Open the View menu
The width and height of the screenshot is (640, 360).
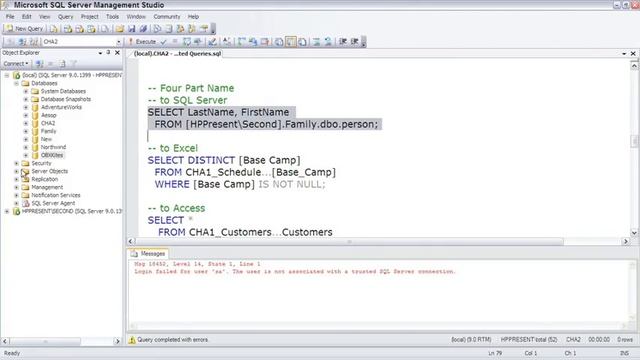pyautogui.click(x=44, y=17)
